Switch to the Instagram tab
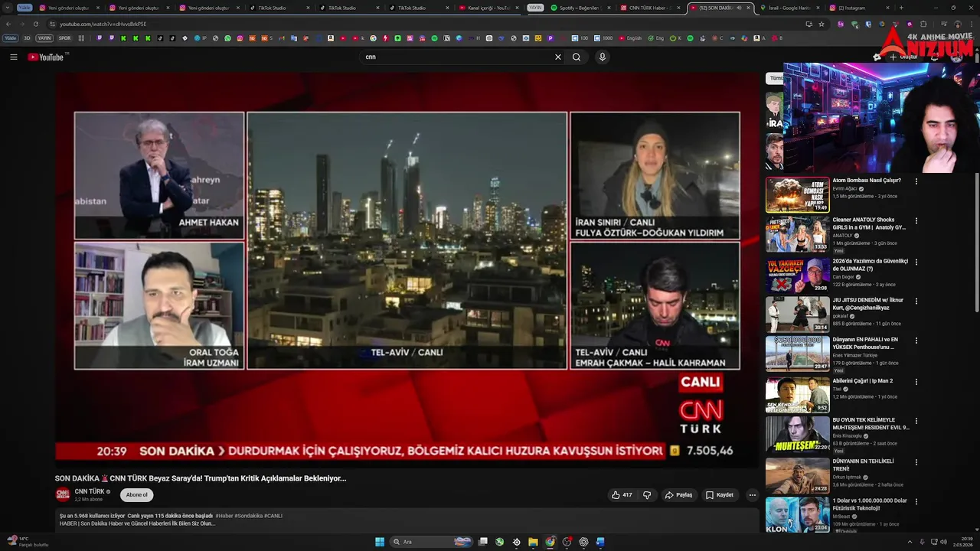Image resolution: width=980 pixels, height=551 pixels. (x=860, y=8)
